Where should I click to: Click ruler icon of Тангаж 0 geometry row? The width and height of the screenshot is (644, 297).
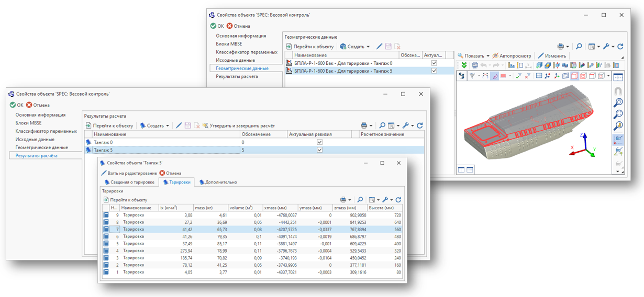point(289,63)
